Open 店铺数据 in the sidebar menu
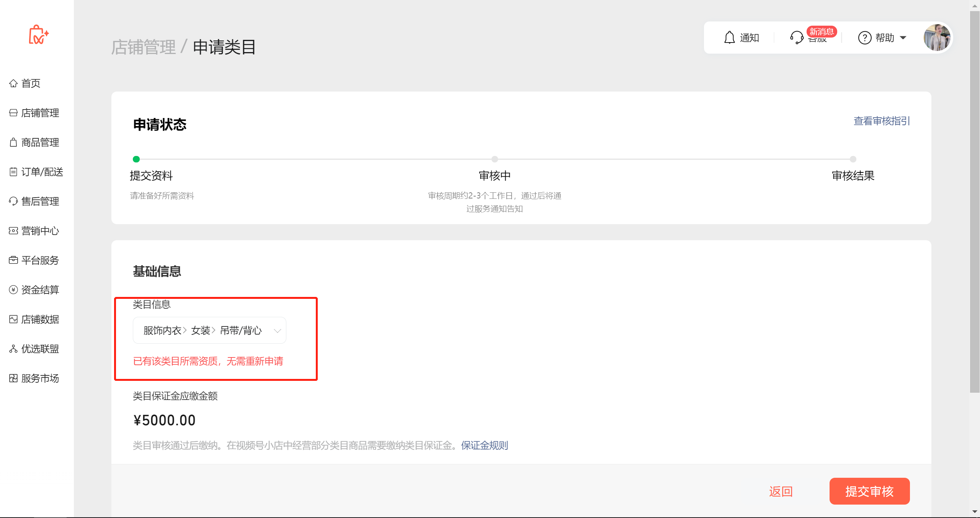The height and width of the screenshot is (518, 980). [40, 319]
